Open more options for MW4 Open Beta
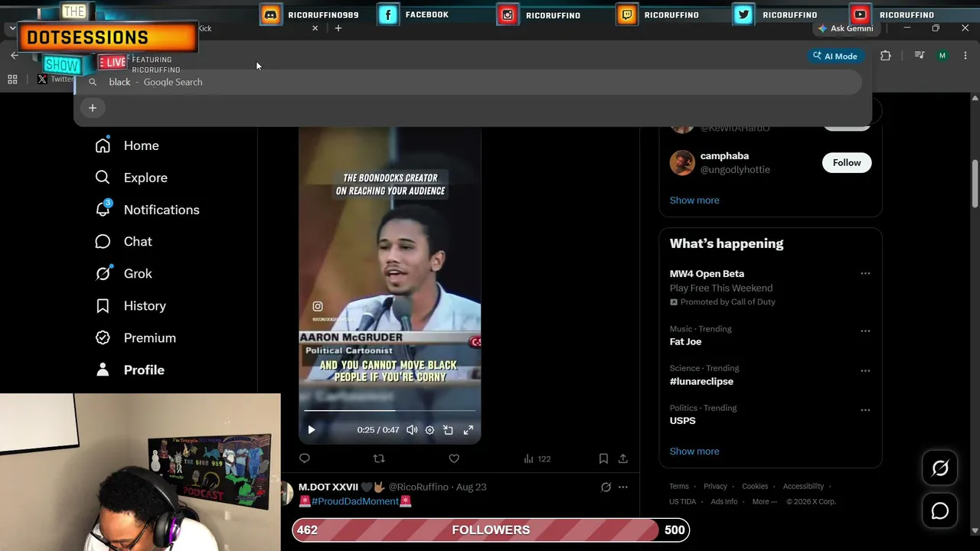The width and height of the screenshot is (980, 551). [x=865, y=273]
